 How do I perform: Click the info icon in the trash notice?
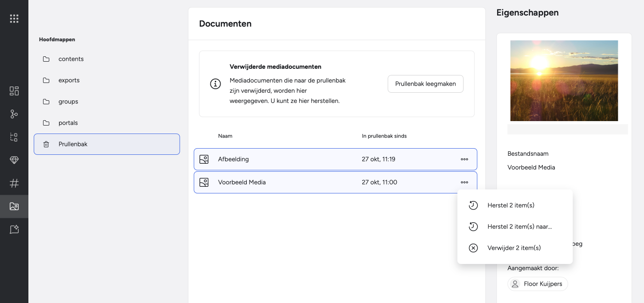215,84
